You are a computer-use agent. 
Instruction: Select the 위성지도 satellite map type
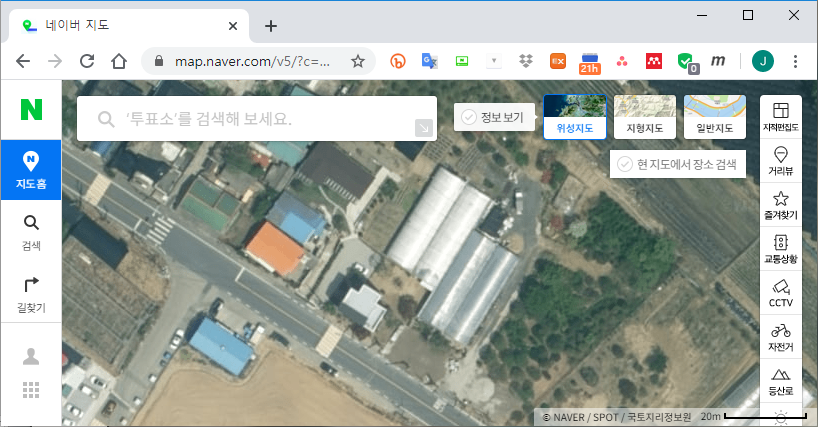(575, 117)
